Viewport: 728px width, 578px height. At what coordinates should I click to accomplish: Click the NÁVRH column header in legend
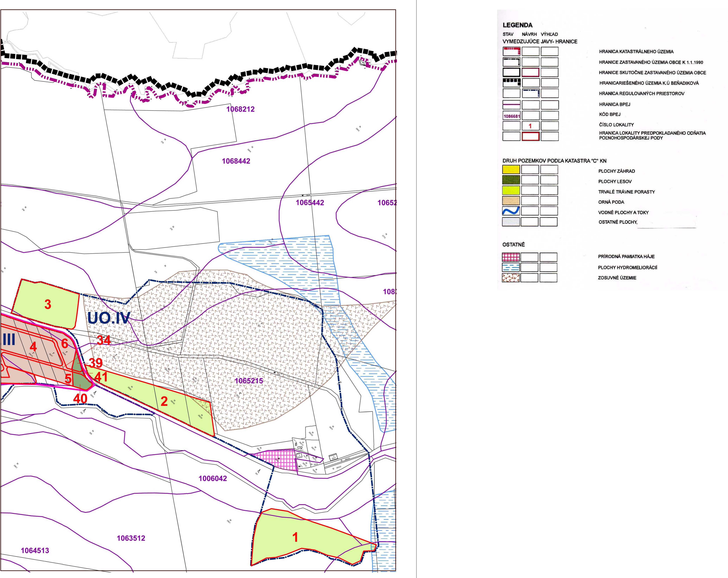[x=529, y=34]
